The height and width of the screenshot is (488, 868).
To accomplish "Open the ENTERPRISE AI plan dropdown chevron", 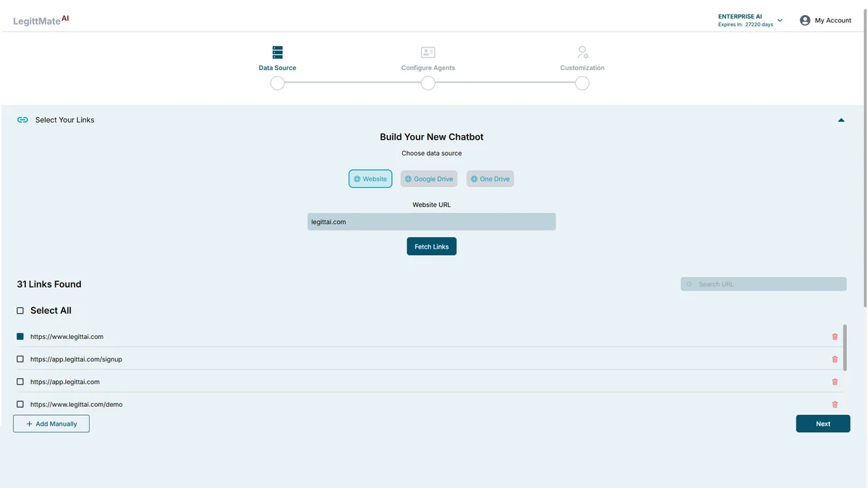I will [x=780, y=20].
